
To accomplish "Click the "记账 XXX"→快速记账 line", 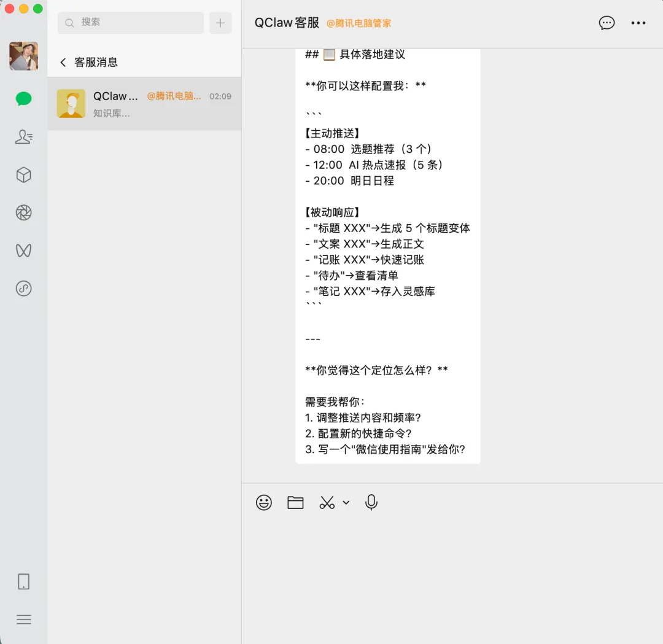I will pos(365,260).
